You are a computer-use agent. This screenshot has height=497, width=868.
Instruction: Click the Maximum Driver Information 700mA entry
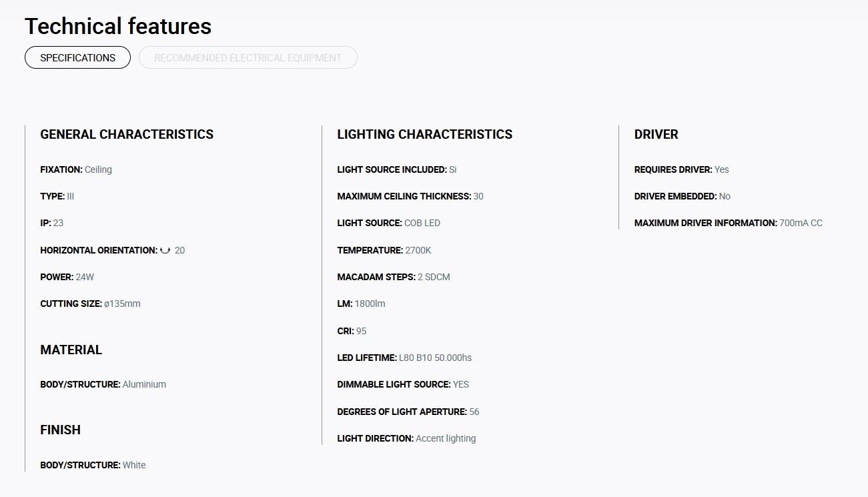point(729,223)
